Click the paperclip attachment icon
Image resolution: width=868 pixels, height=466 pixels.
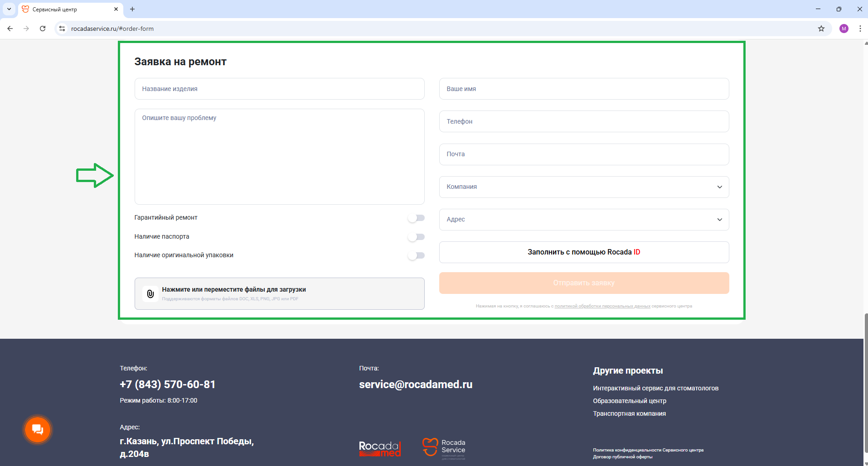pyautogui.click(x=150, y=294)
